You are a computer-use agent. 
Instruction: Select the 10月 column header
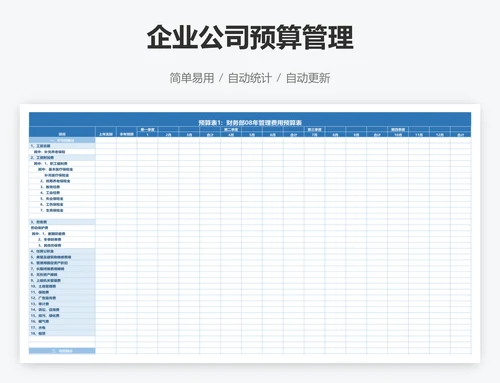pyautogui.click(x=398, y=135)
